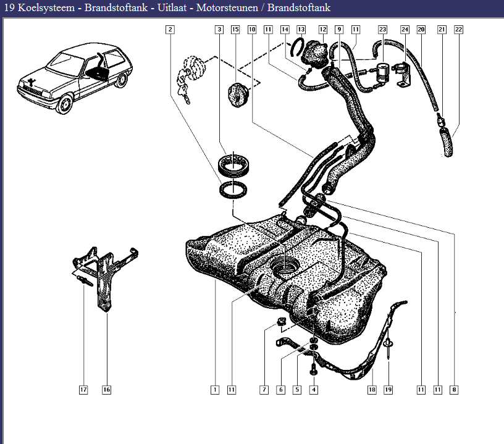
Task: Select callout number 6 label
Action: (281, 390)
